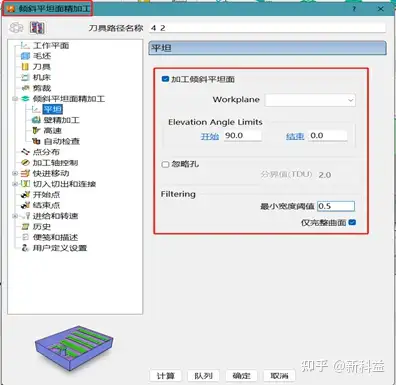Collapse the 倾斜平坦面精加工 tree node
The height and width of the screenshot is (385, 396).
click(15, 99)
